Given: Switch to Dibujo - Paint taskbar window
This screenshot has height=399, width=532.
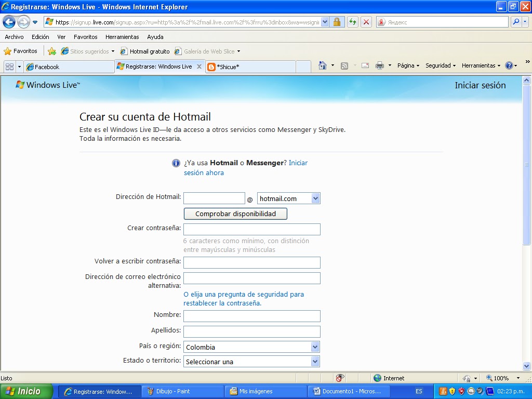Looking at the screenshot, I should point(182,391).
